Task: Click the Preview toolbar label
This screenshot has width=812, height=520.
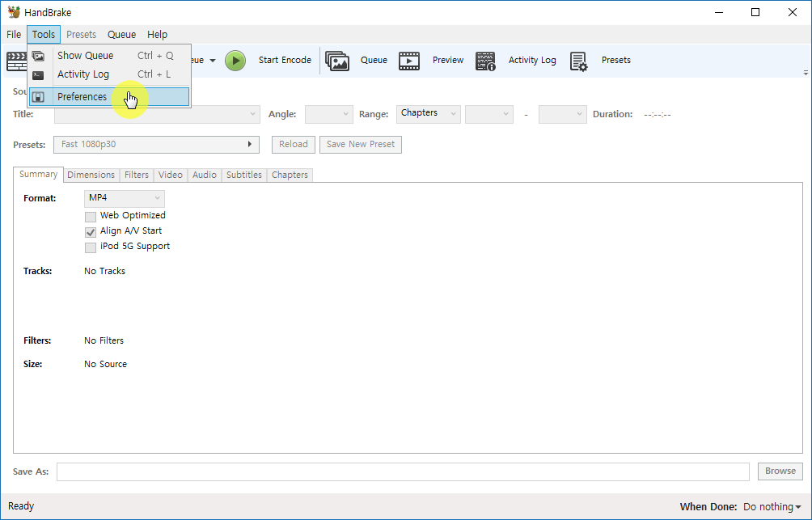Action: click(448, 60)
